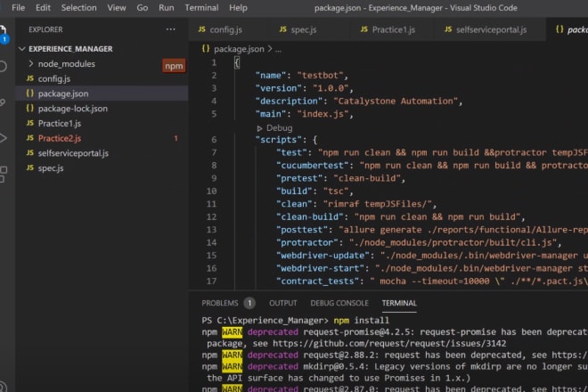Click the "Catalystone Automation" description value
Viewport: 588px width, 392px height.
396,101
